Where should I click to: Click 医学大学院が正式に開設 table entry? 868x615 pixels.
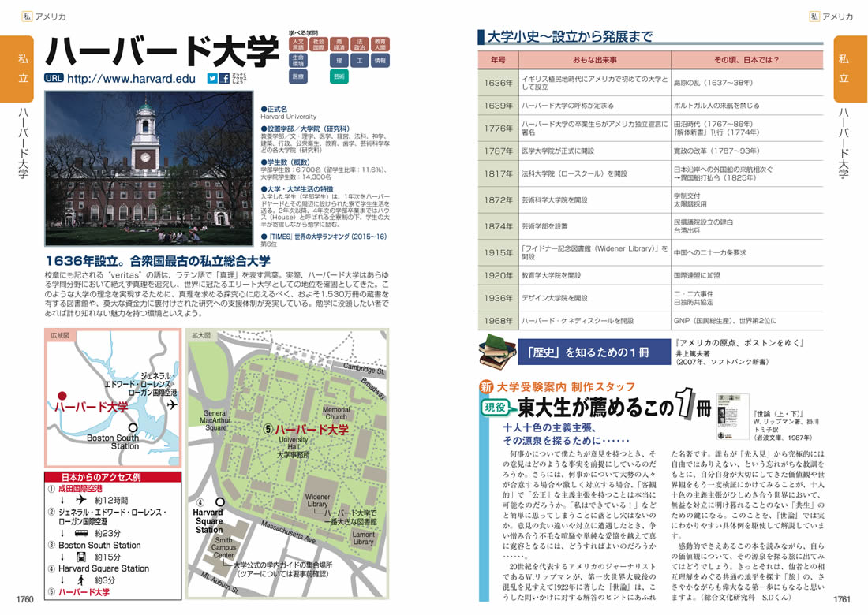tap(557, 151)
